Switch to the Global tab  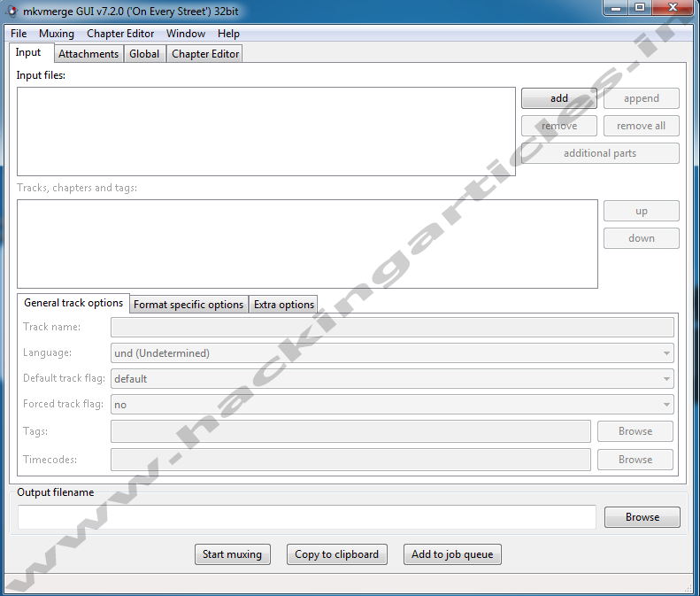[x=144, y=54]
